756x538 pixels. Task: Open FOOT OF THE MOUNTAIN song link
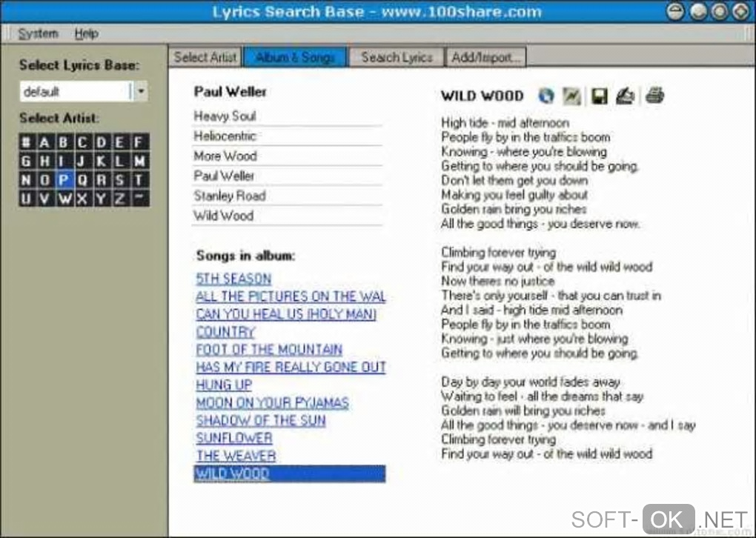[x=269, y=350]
